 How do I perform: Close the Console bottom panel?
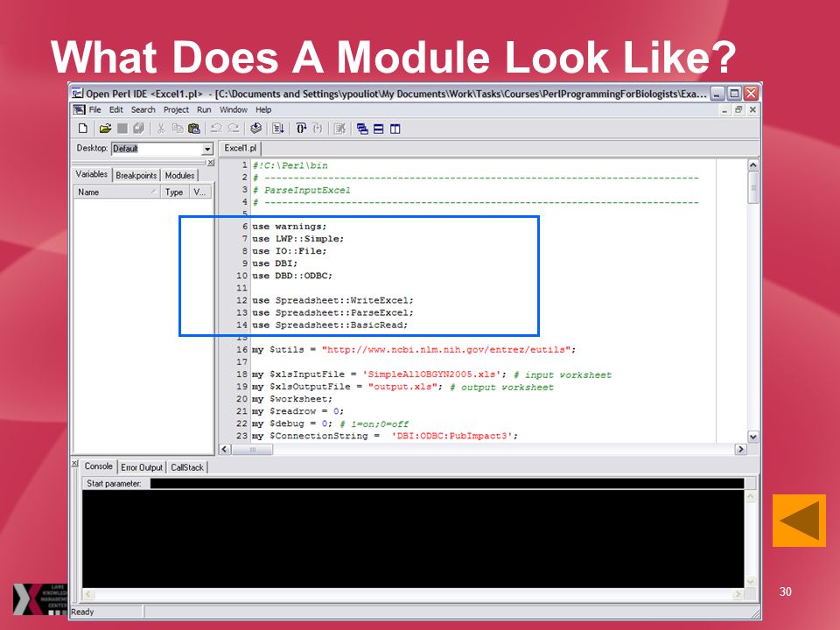(x=75, y=464)
